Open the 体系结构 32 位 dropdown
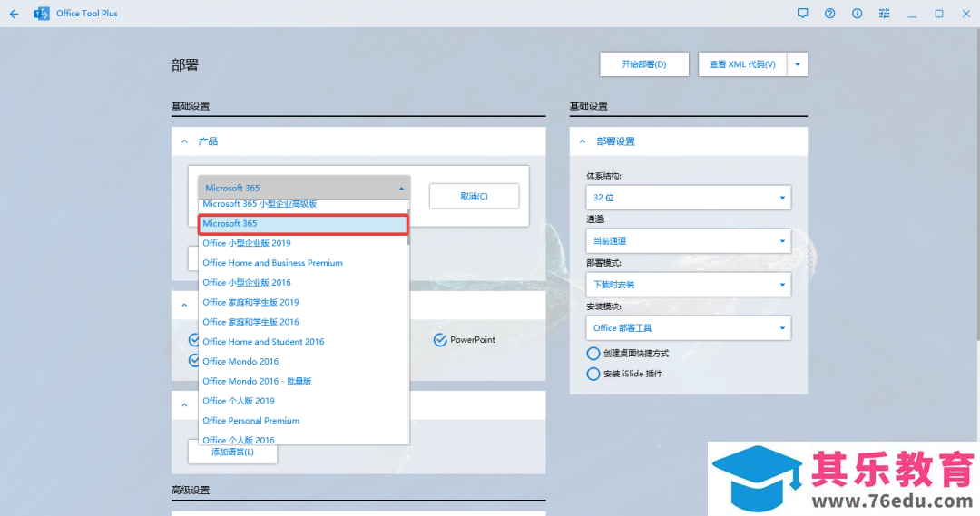Screen dimensions: 980x516 [x=688, y=198]
